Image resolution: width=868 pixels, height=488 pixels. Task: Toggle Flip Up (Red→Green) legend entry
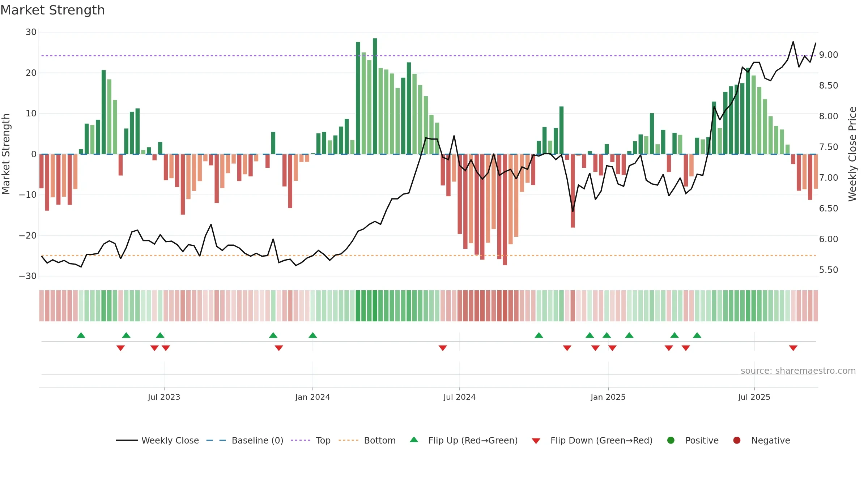point(464,440)
